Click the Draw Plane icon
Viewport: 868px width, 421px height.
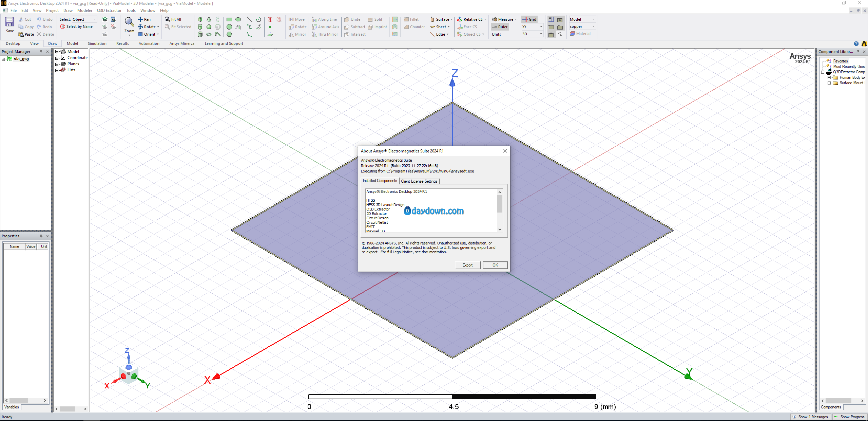pyautogui.click(x=270, y=34)
